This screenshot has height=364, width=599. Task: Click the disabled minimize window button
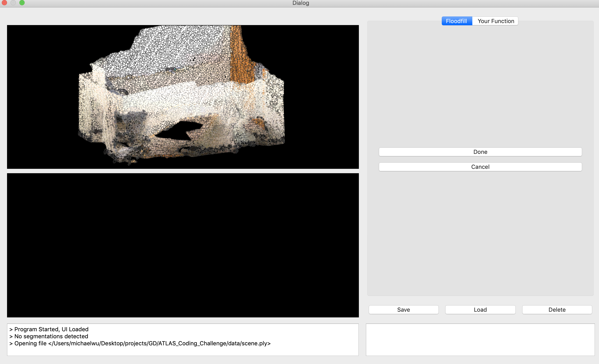(13, 3)
